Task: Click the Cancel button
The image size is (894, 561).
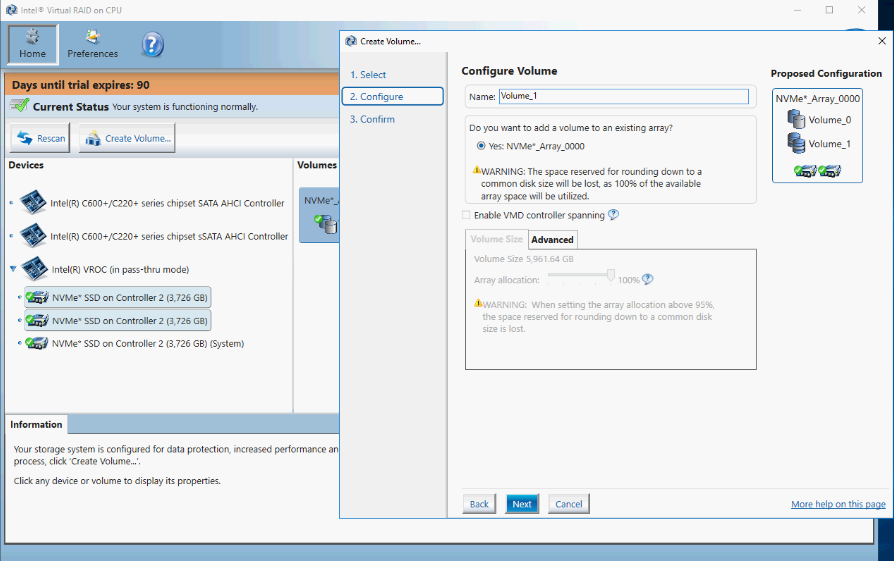Action: click(568, 504)
